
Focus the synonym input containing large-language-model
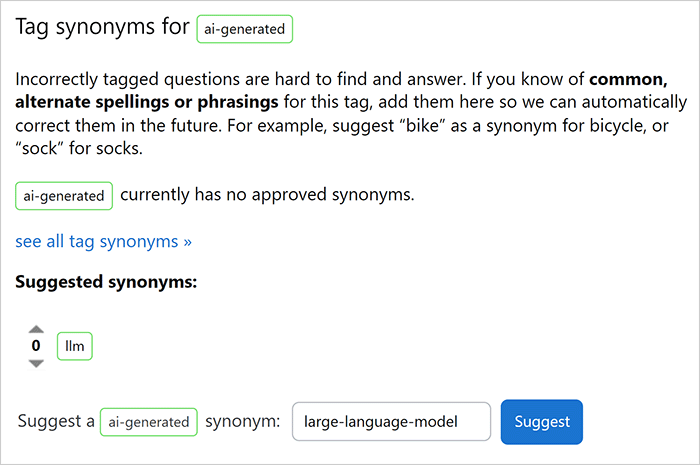[x=391, y=422]
